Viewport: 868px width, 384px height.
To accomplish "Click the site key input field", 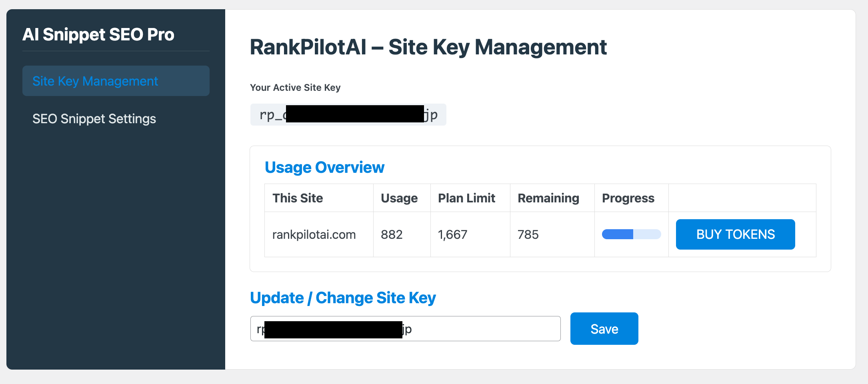I will pyautogui.click(x=405, y=328).
